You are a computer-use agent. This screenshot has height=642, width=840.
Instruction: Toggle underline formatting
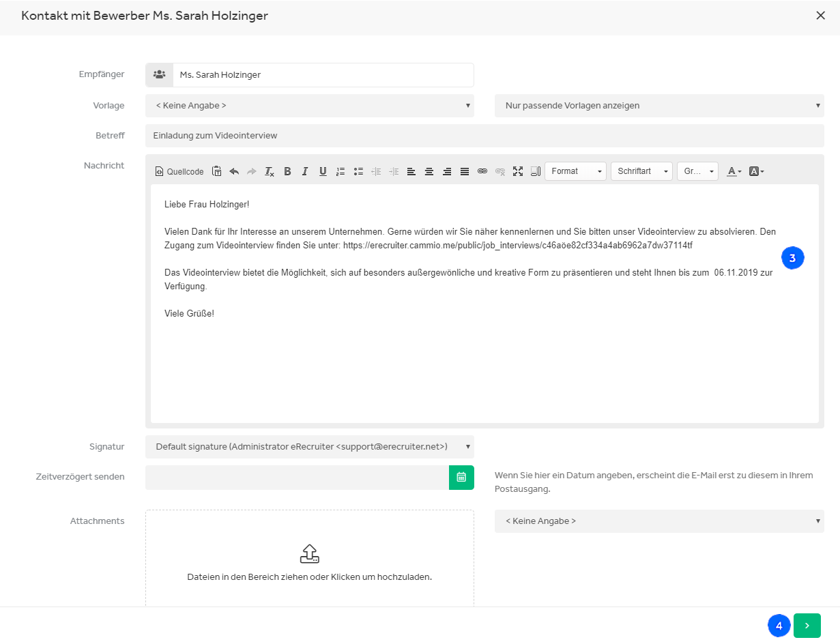[323, 171]
